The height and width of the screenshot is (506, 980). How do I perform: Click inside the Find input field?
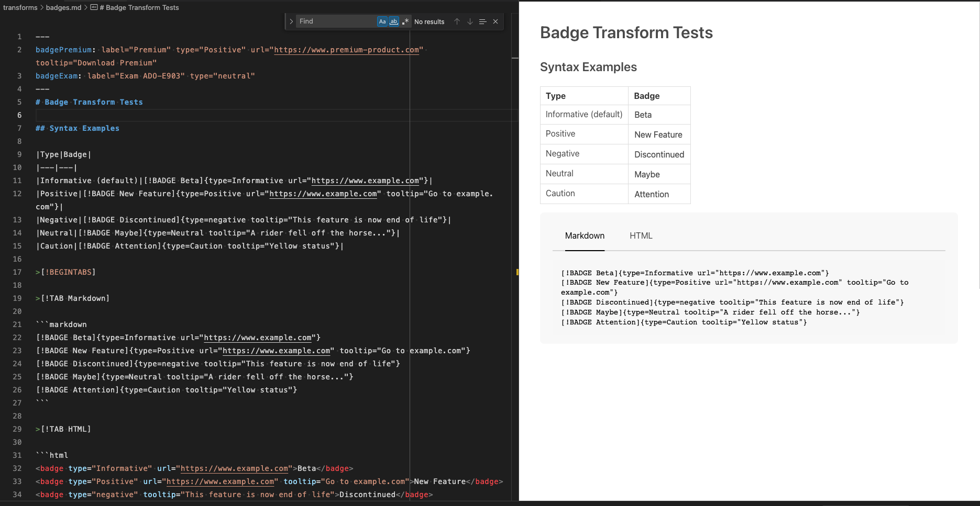[338, 21]
